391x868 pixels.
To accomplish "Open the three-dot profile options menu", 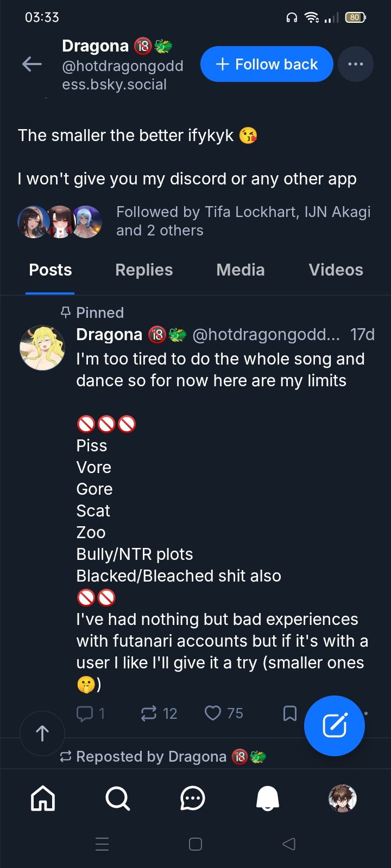I will pyautogui.click(x=355, y=64).
